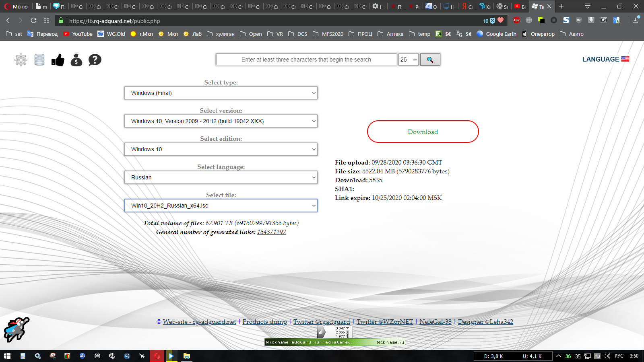Click the site lock security icon
644x362 pixels.
coord(61,21)
